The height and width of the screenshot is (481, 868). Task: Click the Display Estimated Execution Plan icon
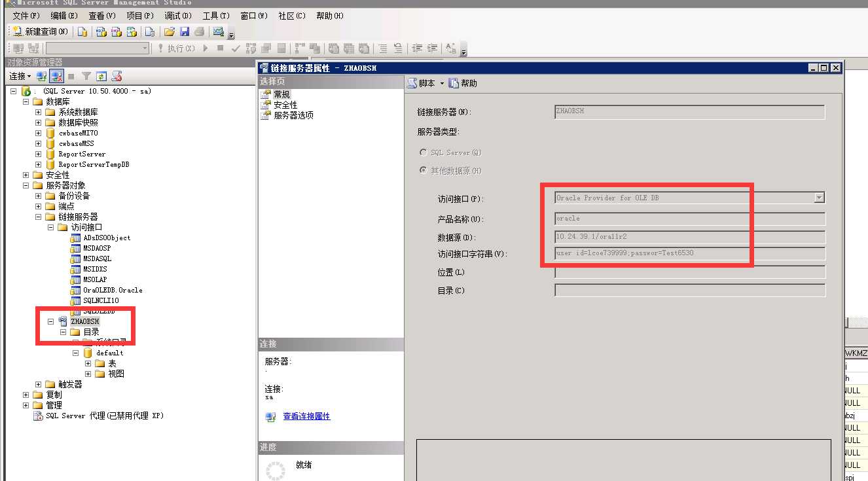[x=251, y=48]
